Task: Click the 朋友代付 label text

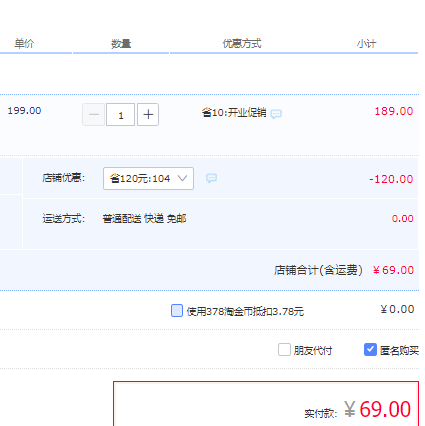Action: tap(313, 350)
